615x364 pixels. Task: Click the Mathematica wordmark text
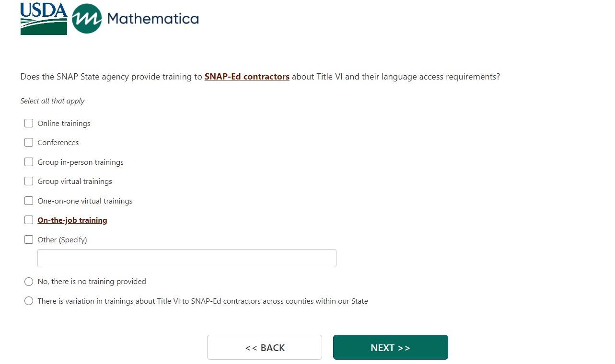[x=153, y=19]
